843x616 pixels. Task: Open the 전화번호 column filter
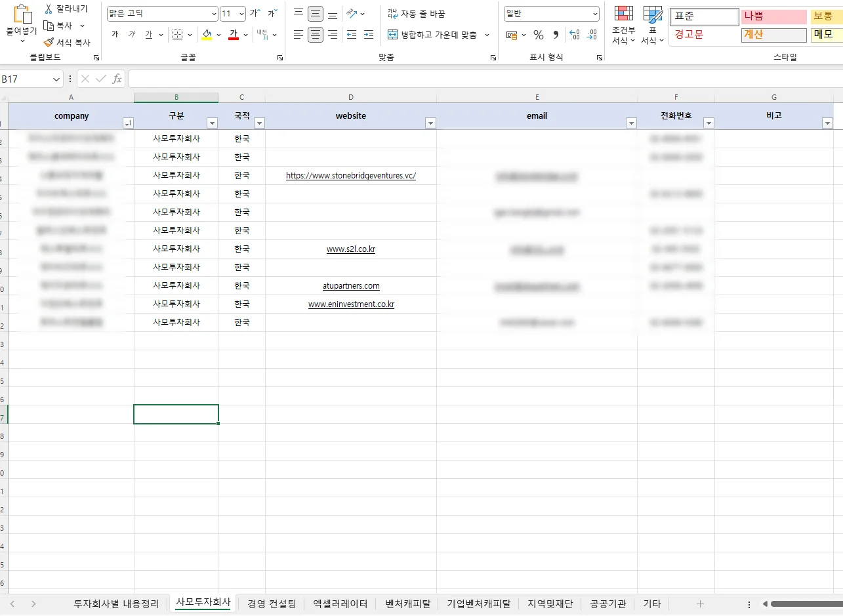click(x=709, y=123)
